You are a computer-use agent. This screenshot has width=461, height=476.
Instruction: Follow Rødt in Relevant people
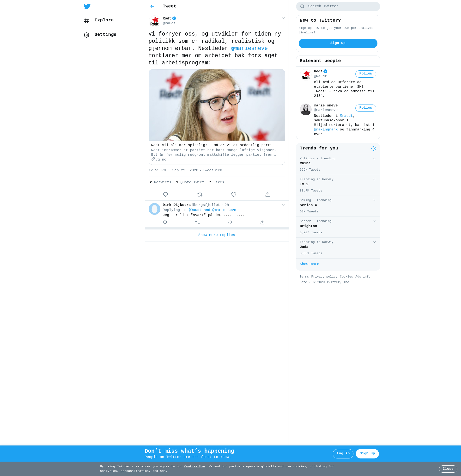click(366, 74)
